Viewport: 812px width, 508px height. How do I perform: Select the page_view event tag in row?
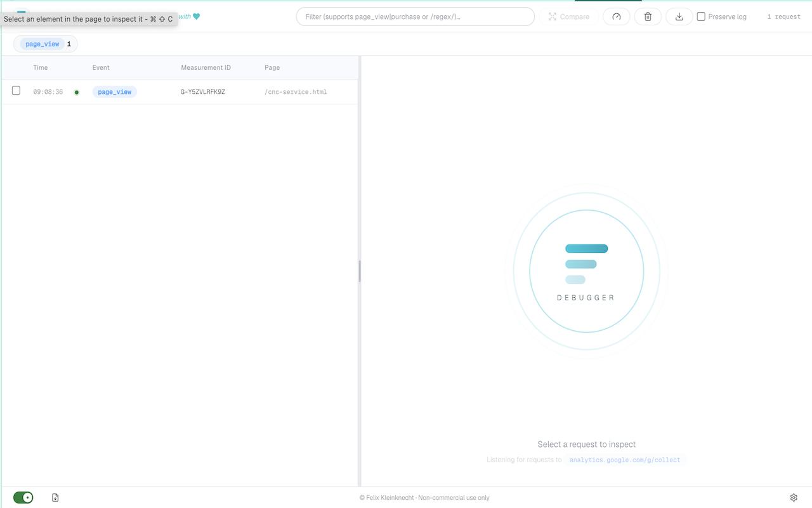(x=115, y=92)
